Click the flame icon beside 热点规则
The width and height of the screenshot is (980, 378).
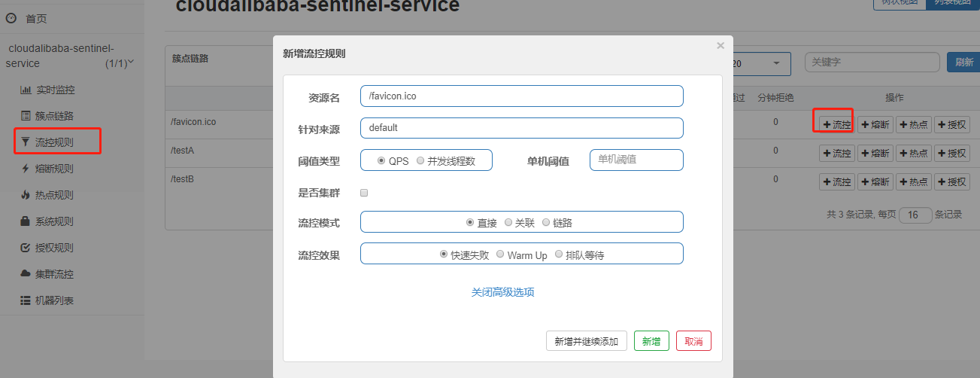(x=26, y=195)
